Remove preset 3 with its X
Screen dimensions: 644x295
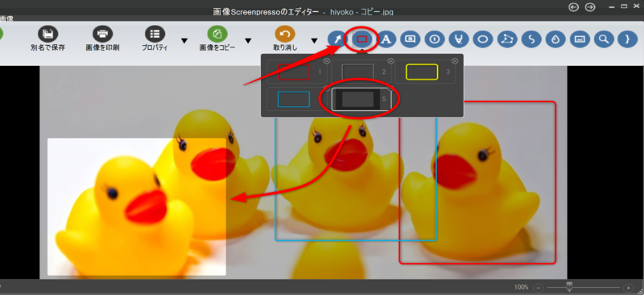point(454,61)
